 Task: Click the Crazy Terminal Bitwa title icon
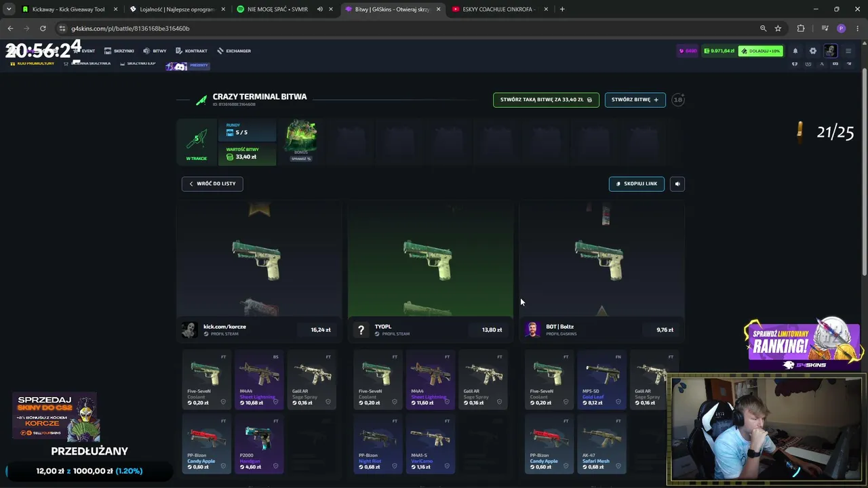201,100
